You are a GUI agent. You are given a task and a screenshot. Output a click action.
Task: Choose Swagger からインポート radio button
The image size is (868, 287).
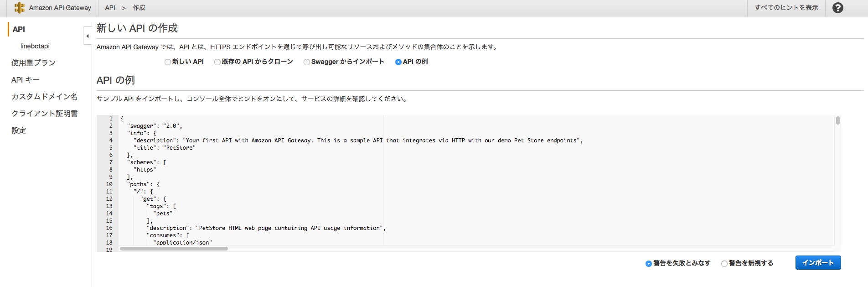pyautogui.click(x=307, y=62)
